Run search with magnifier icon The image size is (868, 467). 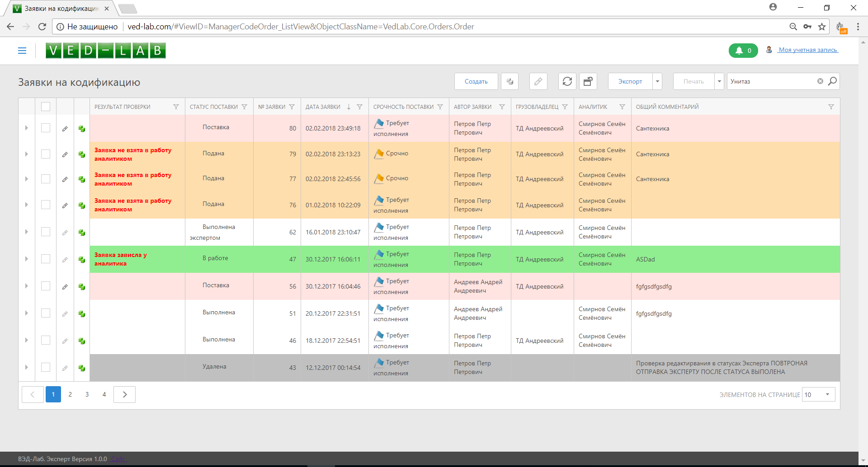pos(832,81)
